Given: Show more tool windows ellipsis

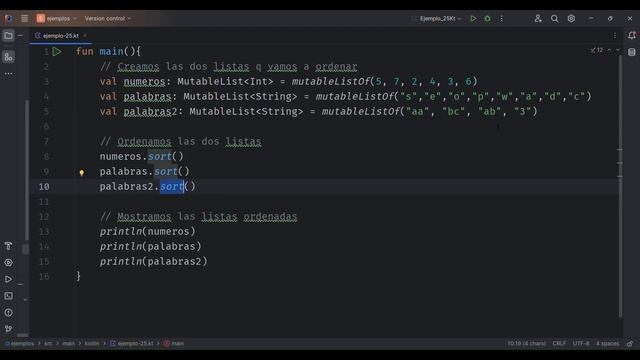Looking at the screenshot, I should point(8,74).
